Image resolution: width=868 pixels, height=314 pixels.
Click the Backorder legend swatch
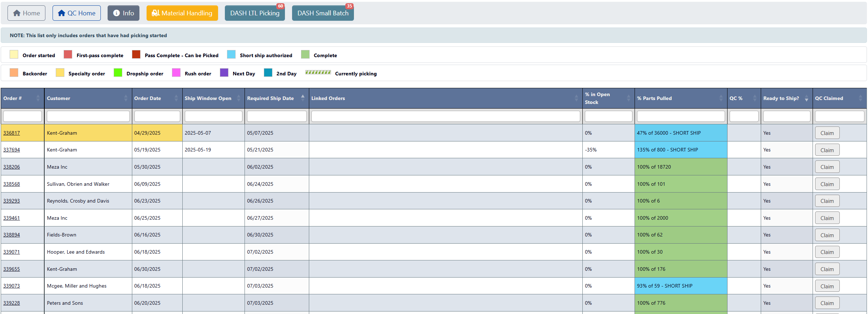(x=14, y=73)
